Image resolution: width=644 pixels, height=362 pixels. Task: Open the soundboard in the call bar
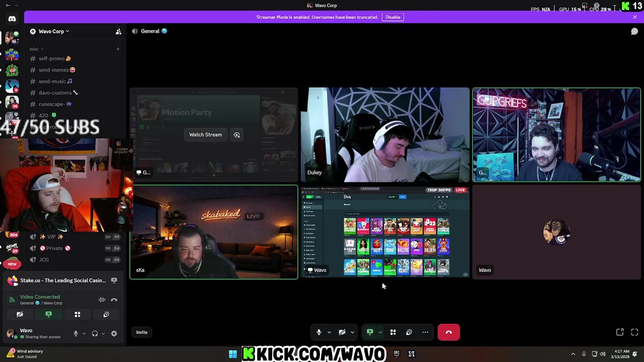click(409, 332)
